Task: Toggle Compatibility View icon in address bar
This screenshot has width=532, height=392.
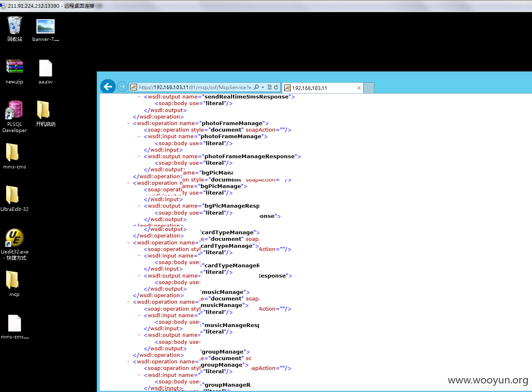Action: point(269,87)
